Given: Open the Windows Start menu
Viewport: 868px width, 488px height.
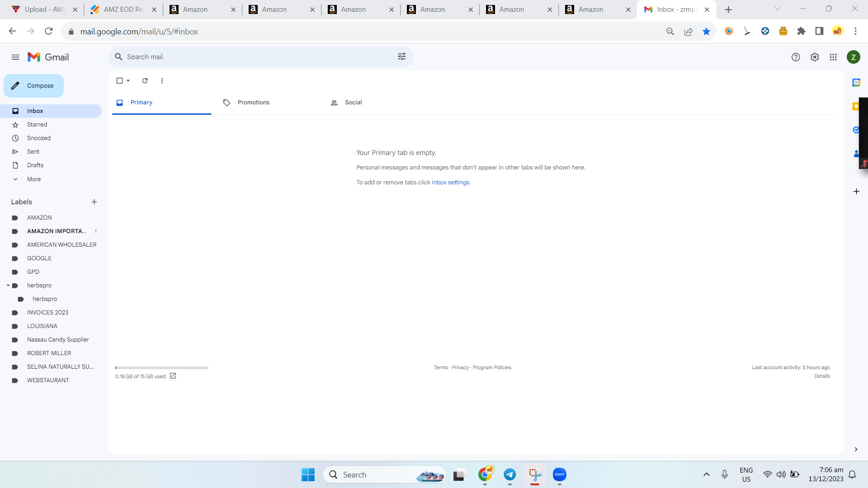Looking at the screenshot, I should [308, 474].
